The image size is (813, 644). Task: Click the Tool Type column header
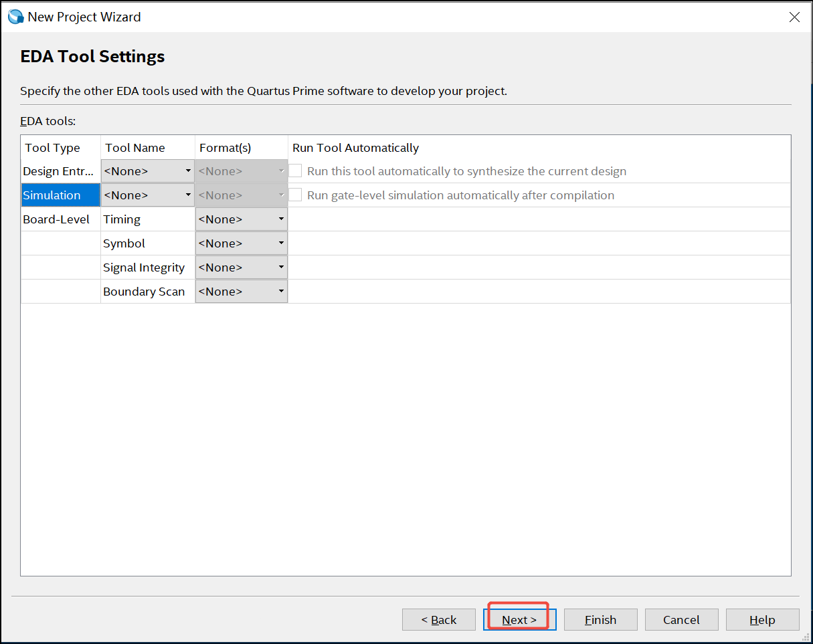[x=61, y=148]
